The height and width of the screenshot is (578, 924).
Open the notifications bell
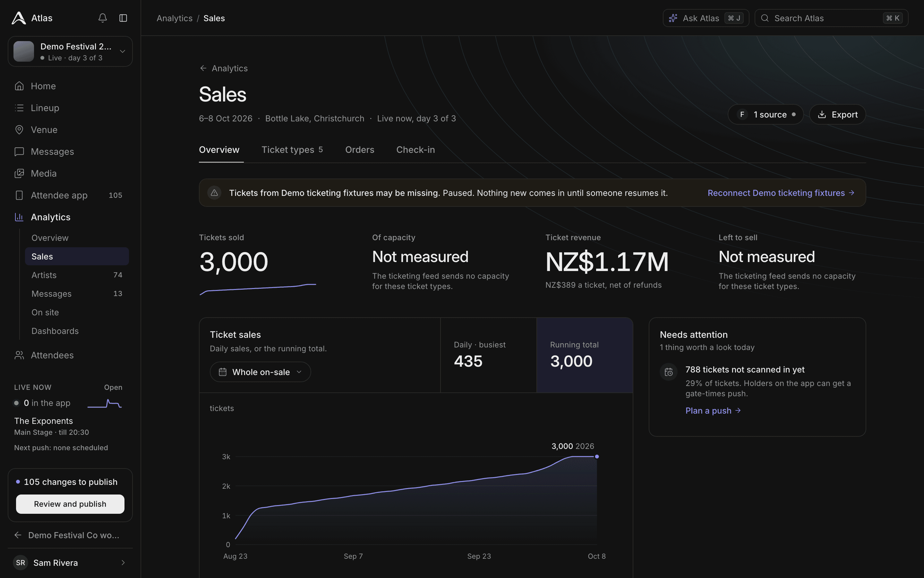(102, 18)
